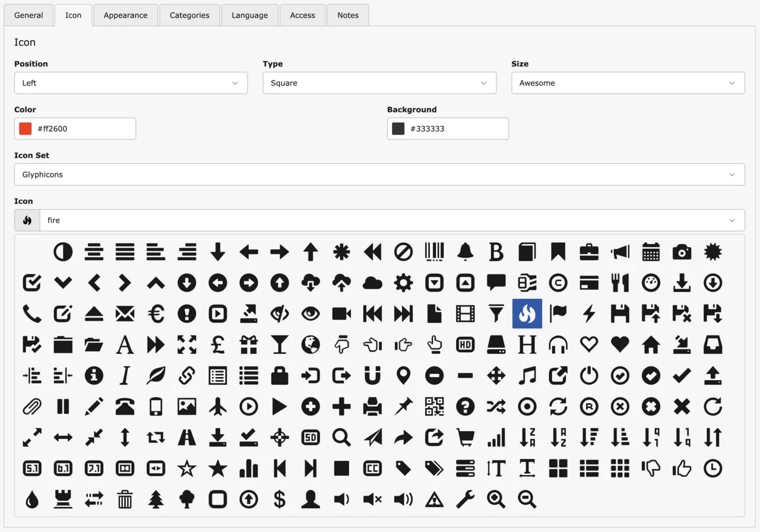Choose the euro currency icon
This screenshot has height=532, width=760.
pyautogui.click(x=156, y=313)
